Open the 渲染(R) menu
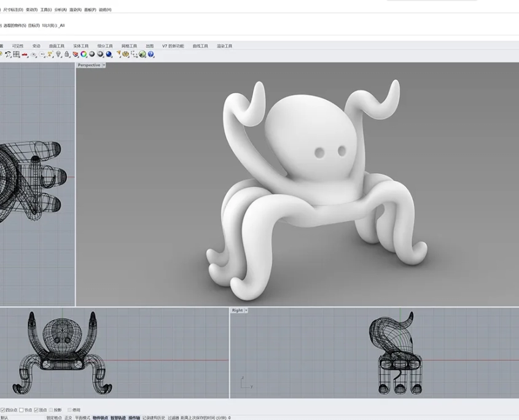Image resolution: width=519 pixels, height=420 pixels. 76,10
